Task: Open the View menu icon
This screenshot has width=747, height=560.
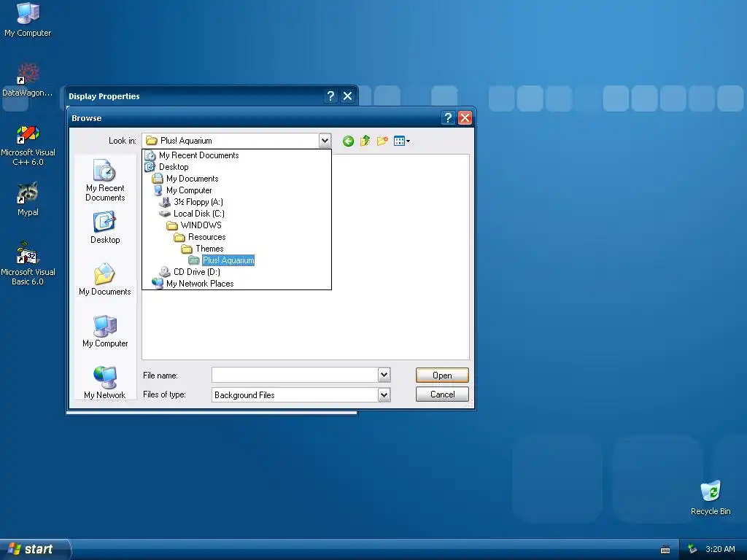Action: [402, 141]
